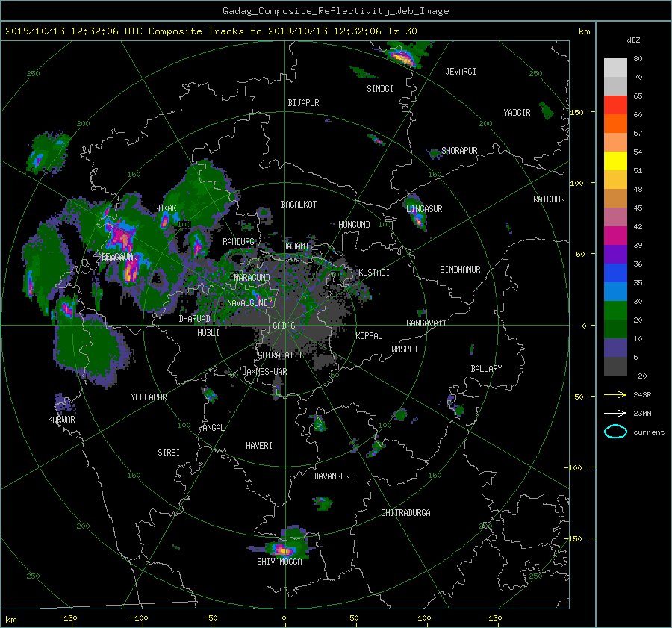The image size is (672, 628).
Task: Click the KARWAR city label
Action: point(61,420)
